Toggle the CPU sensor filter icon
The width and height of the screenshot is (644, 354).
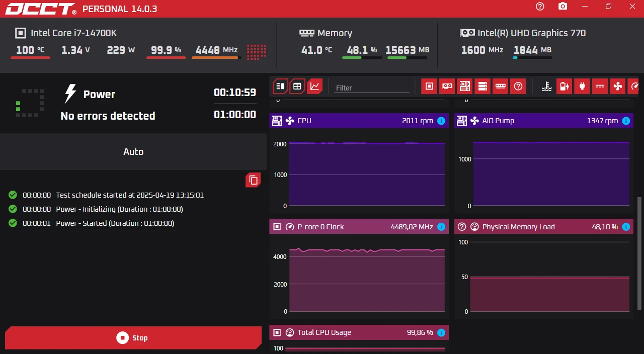click(x=429, y=86)
